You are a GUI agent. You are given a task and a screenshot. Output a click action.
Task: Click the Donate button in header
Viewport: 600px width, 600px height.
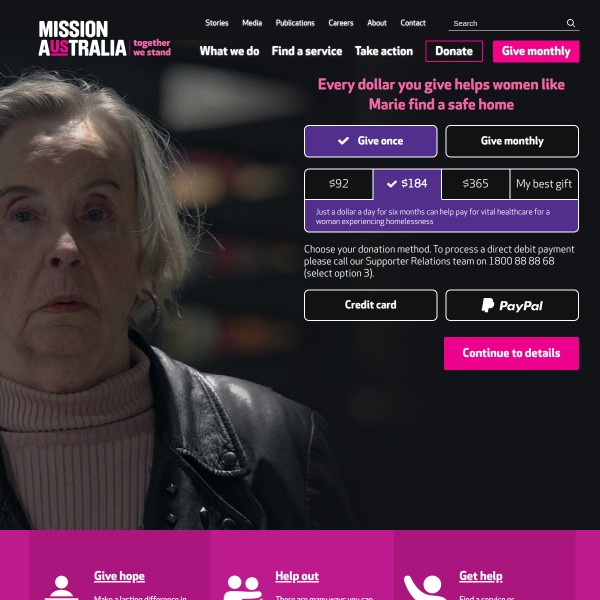click(454, 51)
